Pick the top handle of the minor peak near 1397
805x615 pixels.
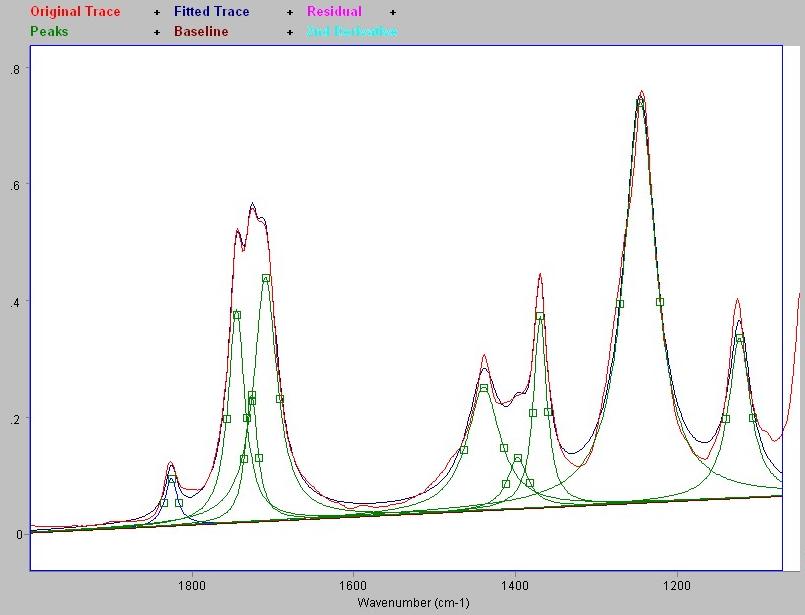click(x=518, y=458)
